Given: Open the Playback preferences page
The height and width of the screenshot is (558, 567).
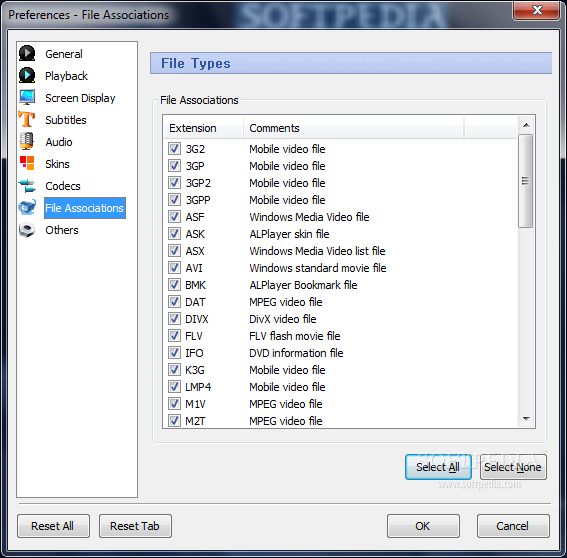Looking at the screenshot, I should tap(66, 76).
